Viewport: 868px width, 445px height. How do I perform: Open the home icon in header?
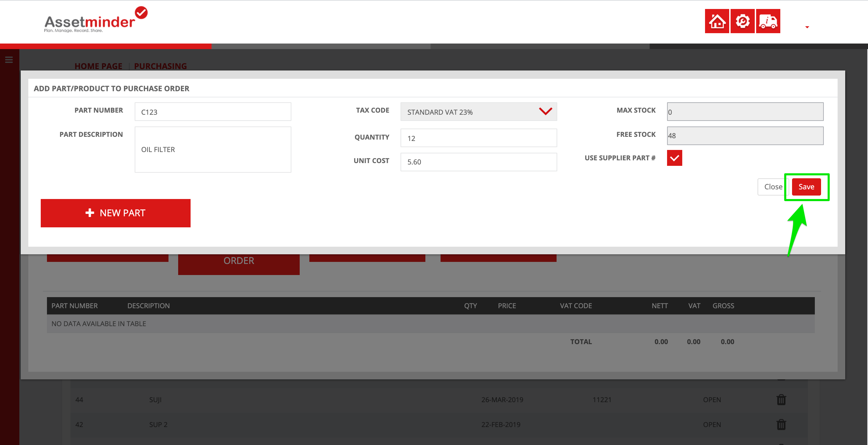[x=717, y=21]
